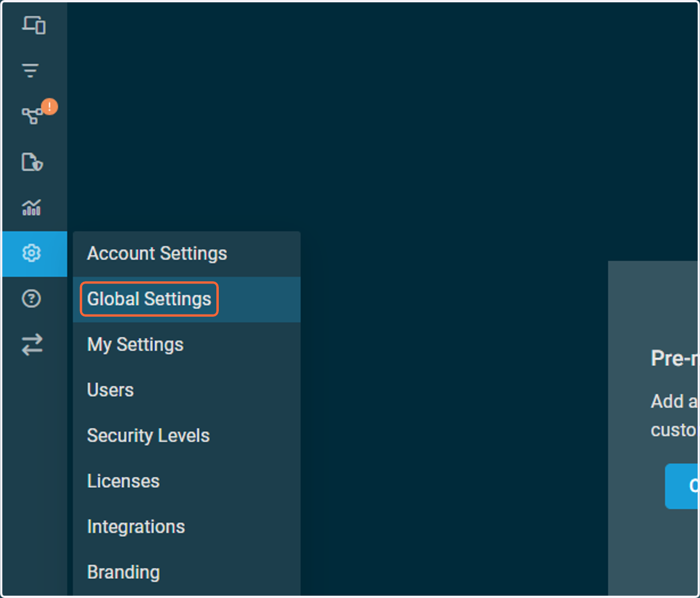Image resolution: width=700 pixels, height=598 pixels.
Task: Open Licenses menu entry
Action: (187, 481)
